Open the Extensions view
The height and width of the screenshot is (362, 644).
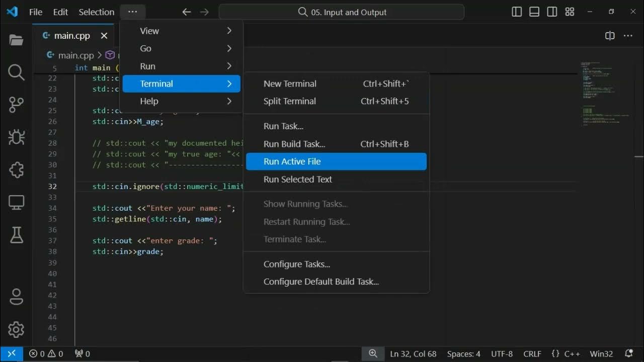pos(16,170)
